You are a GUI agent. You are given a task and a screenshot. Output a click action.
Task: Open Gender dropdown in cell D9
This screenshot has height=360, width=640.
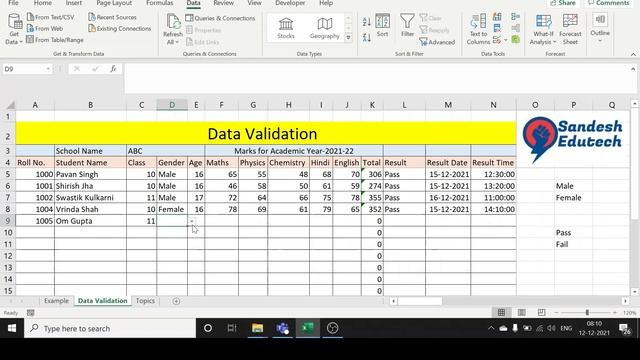(x=192, y=221)
